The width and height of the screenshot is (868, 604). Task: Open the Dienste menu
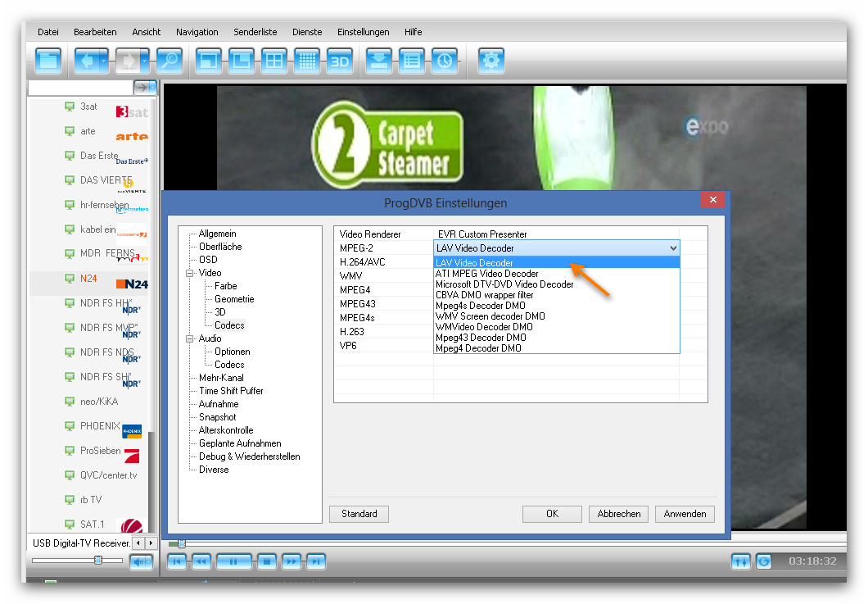[x=307, y=32]
